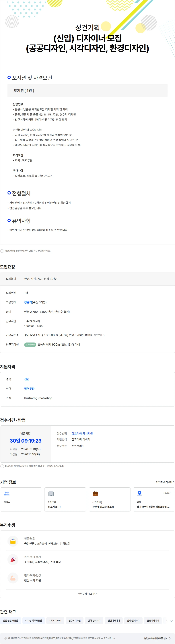Open 지도보기 link in 위치 card
175x644 pixels.
[167, 493]
